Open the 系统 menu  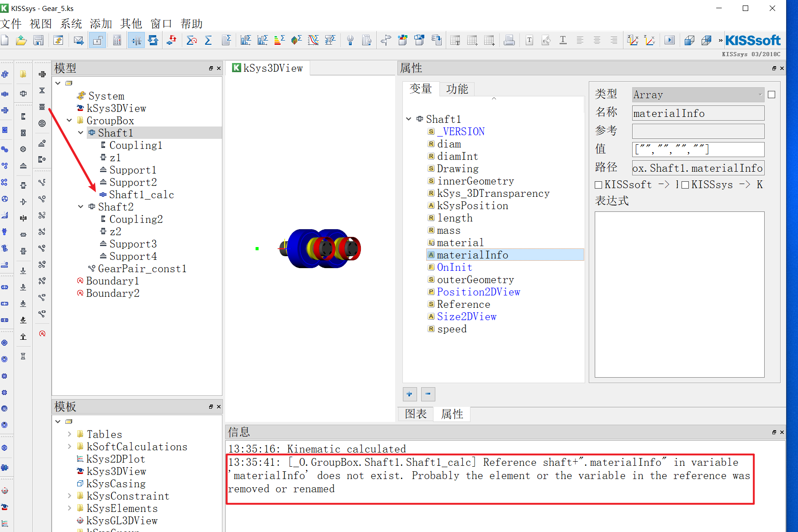pos(71,24)
